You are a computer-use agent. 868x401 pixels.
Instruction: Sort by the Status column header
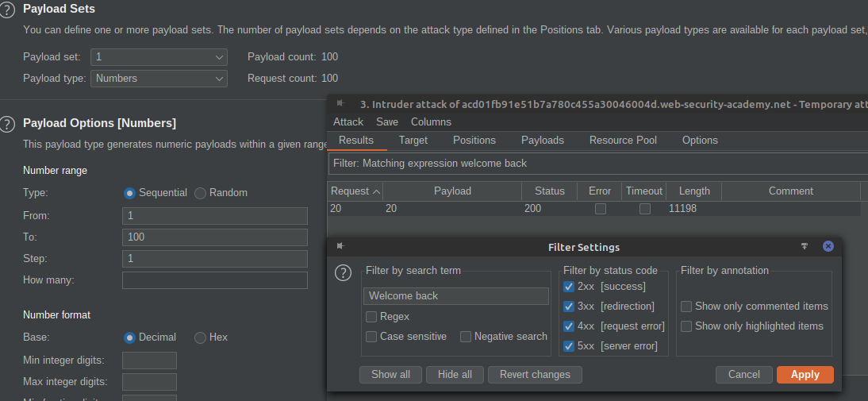pyautogui.click(x=550, y=191)
